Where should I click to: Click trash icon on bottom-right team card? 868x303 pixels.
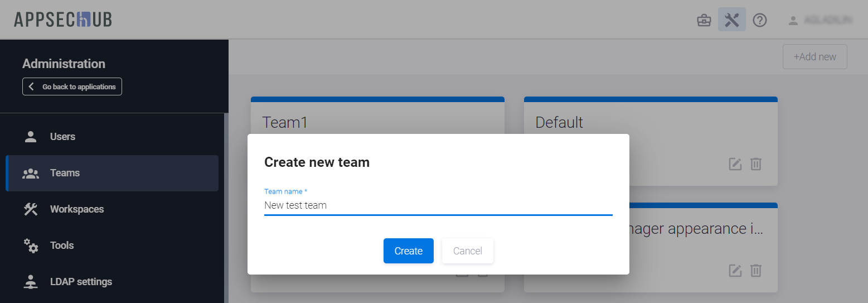(x=756, y=271)
